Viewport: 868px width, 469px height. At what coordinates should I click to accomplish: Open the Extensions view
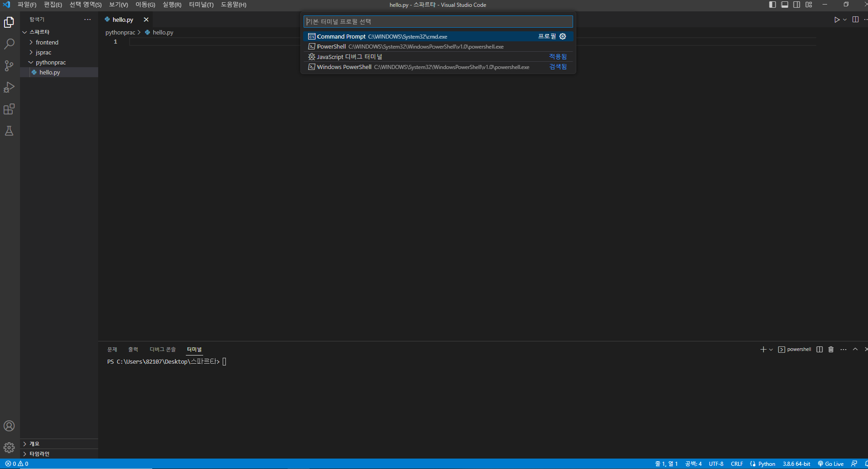(9, 109)
